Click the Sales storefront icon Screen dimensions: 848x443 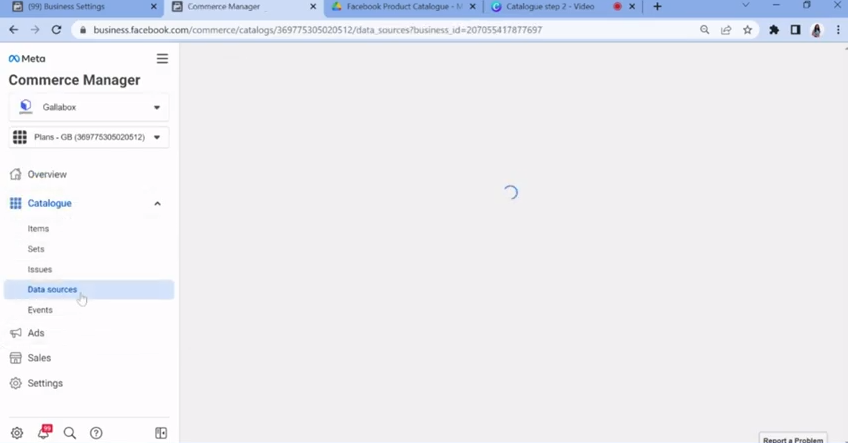[16, 358]
